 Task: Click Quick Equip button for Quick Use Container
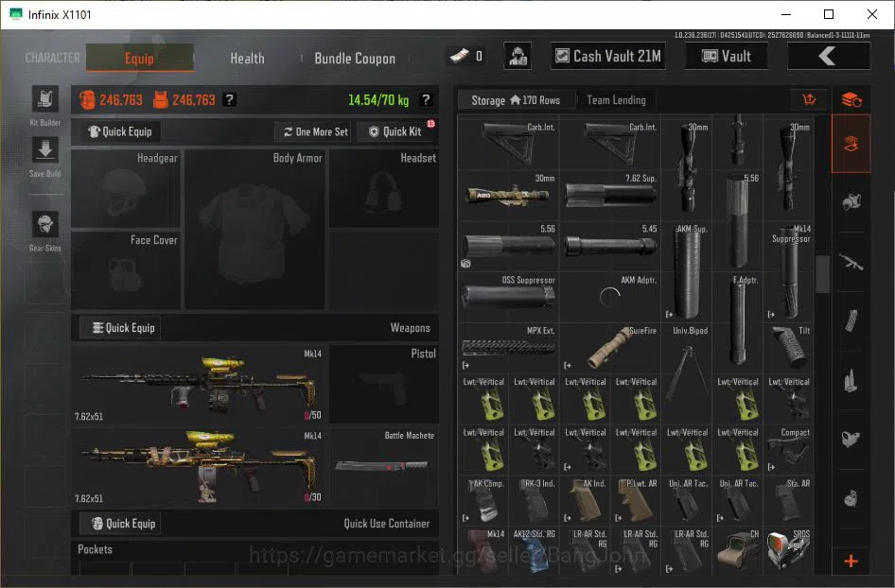[120, 524]
